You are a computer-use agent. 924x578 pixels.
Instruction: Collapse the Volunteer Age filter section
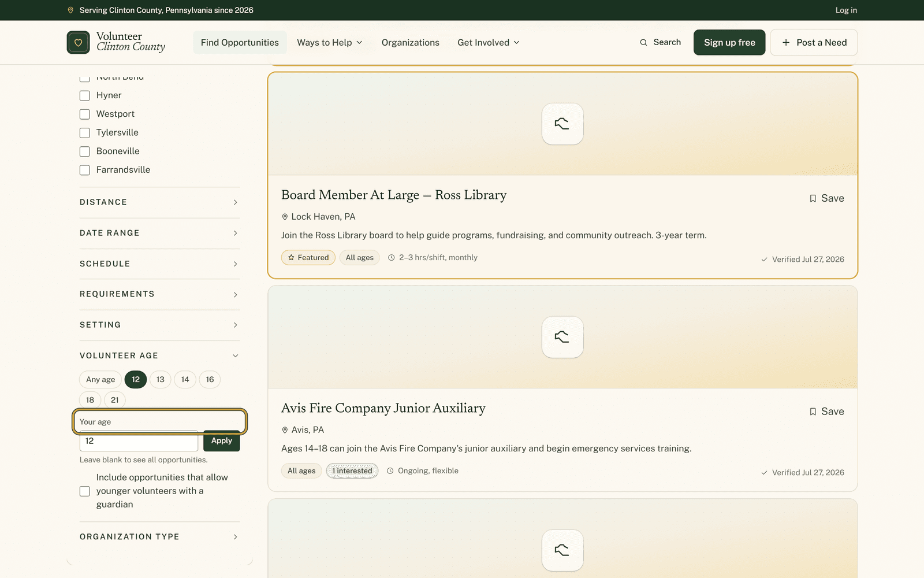tap(159, 355)
